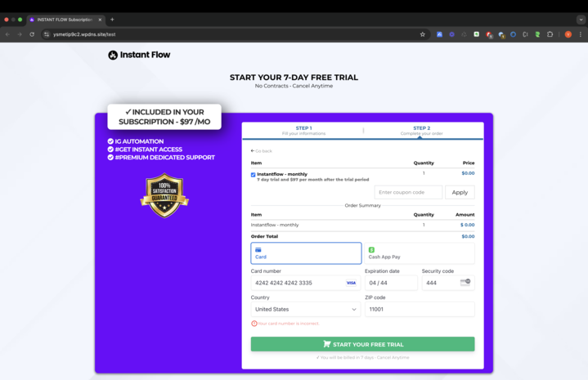Viewport: 588px width, 380px height.
Task: Click the Order Total $0.00 amount
Action: coord(468,236)
